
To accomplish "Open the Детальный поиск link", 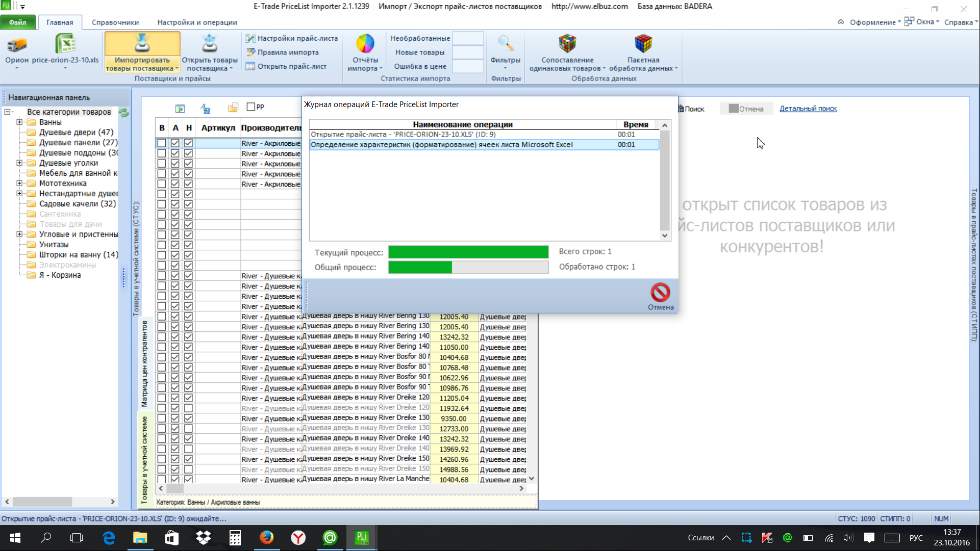I will 808,109.
